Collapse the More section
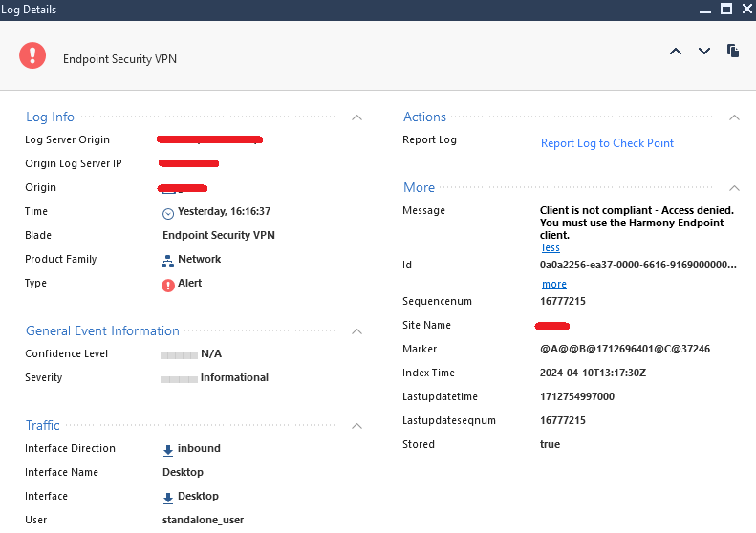The image size is (756, 533). 734,188
